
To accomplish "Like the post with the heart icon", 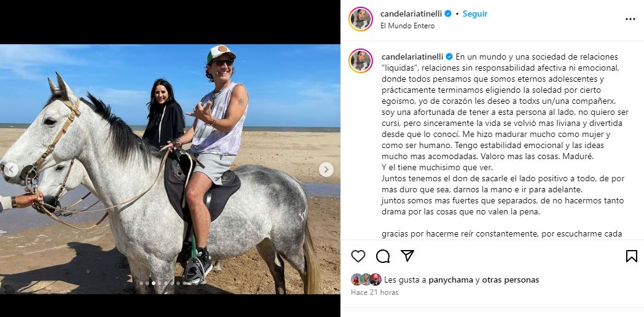I will point(358,256).
